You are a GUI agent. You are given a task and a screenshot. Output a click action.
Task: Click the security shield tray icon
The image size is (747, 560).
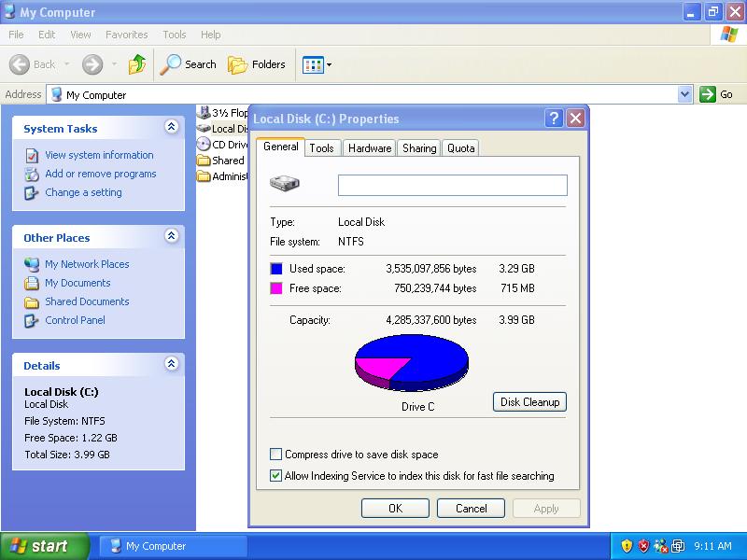627,546
